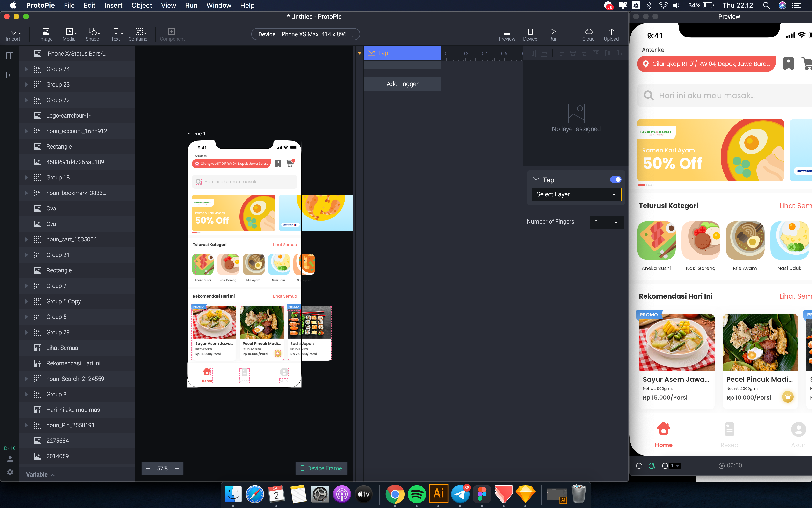Open Number of Fingers dropdown

click(607, 222)
